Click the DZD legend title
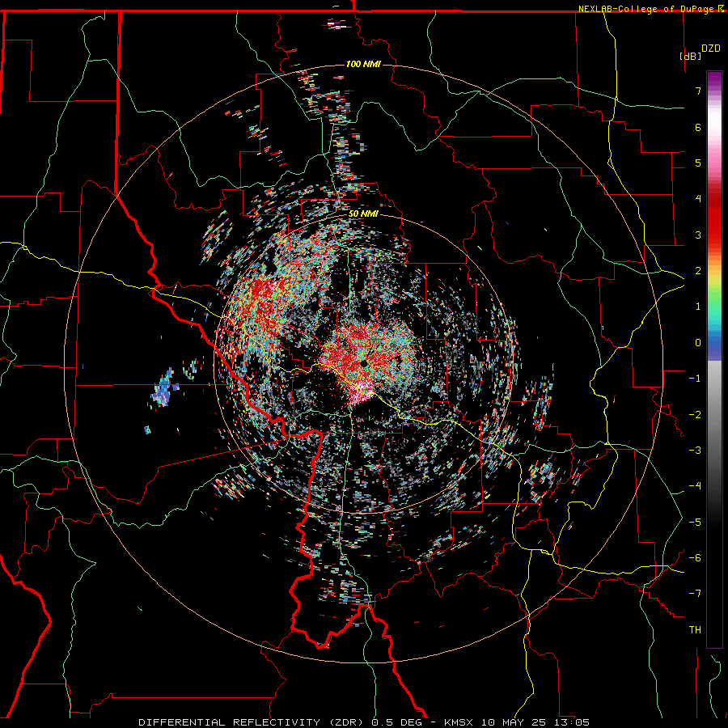The height and width of the screenshot is (728, 728). 710,49
